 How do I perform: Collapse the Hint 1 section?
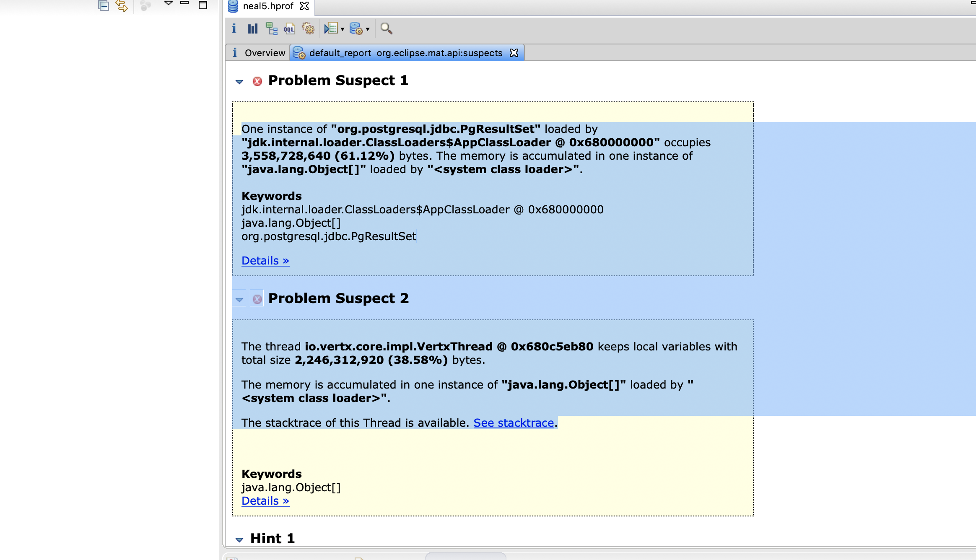tap(239, 539)
